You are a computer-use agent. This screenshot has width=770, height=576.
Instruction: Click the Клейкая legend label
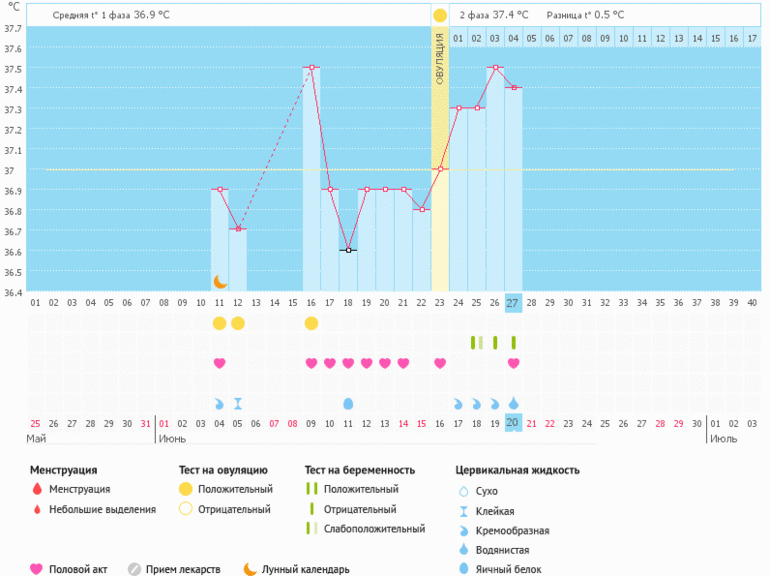point(495,511)
